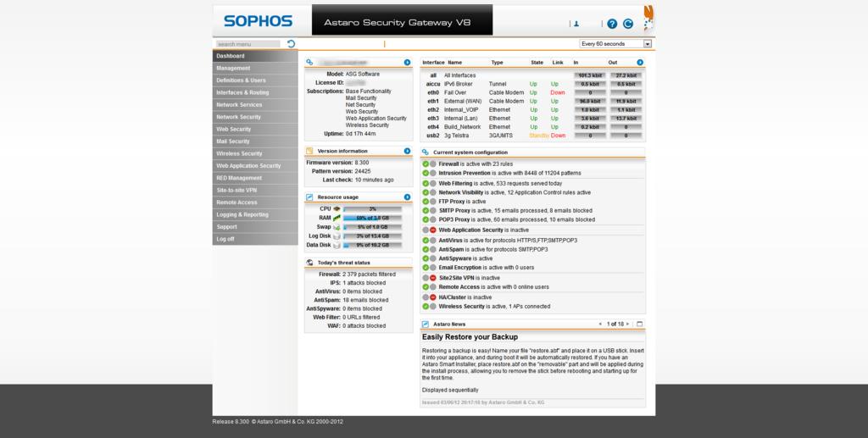The image size is (868, 438).
Task: Click the AntiSpam link in system configuration
Action: pyautogui.click(x=451, y=249)
